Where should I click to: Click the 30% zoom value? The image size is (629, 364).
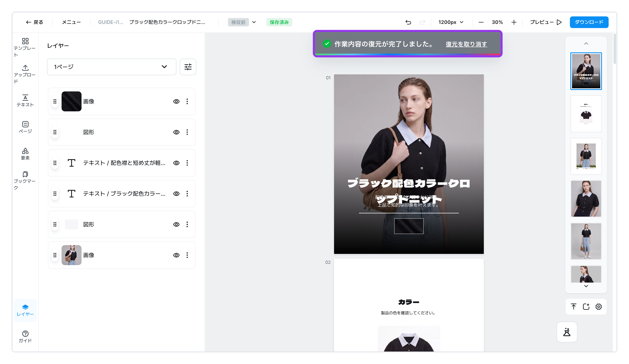coord(497,22)
